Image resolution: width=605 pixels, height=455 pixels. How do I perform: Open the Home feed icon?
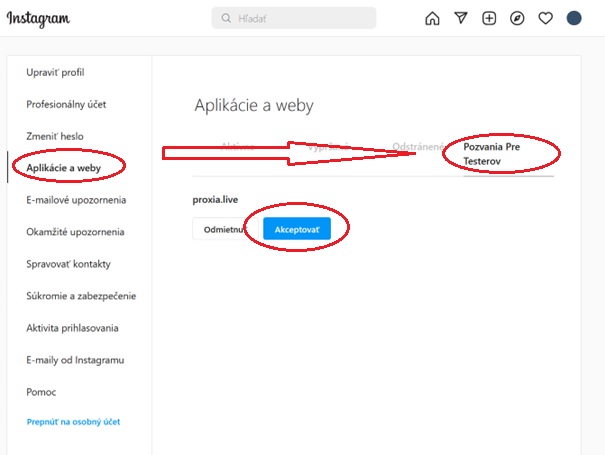tap(432, 18)
